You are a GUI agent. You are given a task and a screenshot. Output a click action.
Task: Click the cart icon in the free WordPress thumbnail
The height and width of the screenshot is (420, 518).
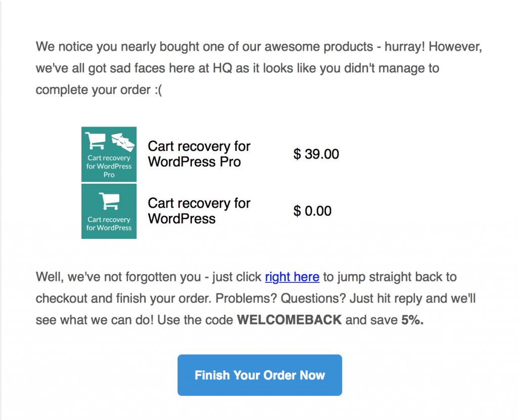109,201
